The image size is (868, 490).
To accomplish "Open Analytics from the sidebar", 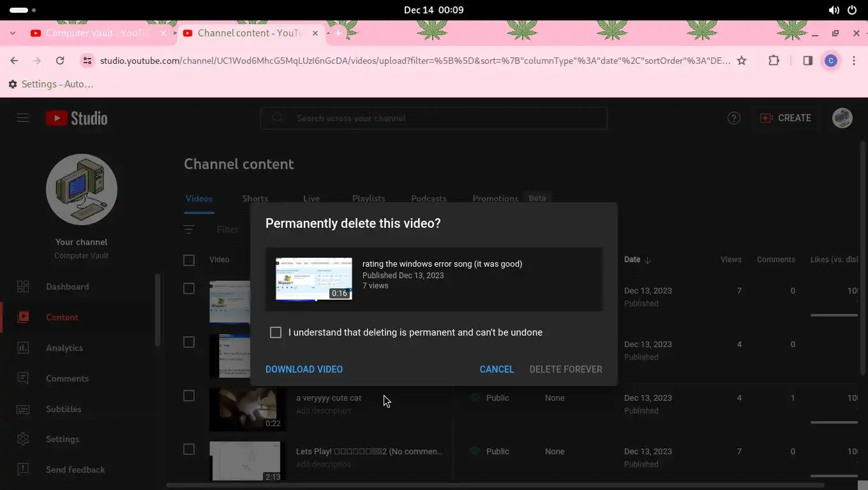I will click(x=64, y=348).
